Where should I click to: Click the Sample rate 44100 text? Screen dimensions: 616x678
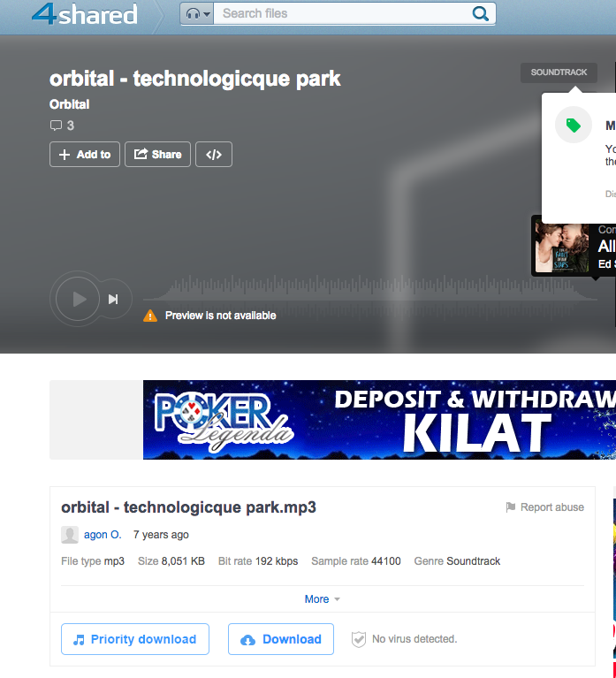click(356, 561)
